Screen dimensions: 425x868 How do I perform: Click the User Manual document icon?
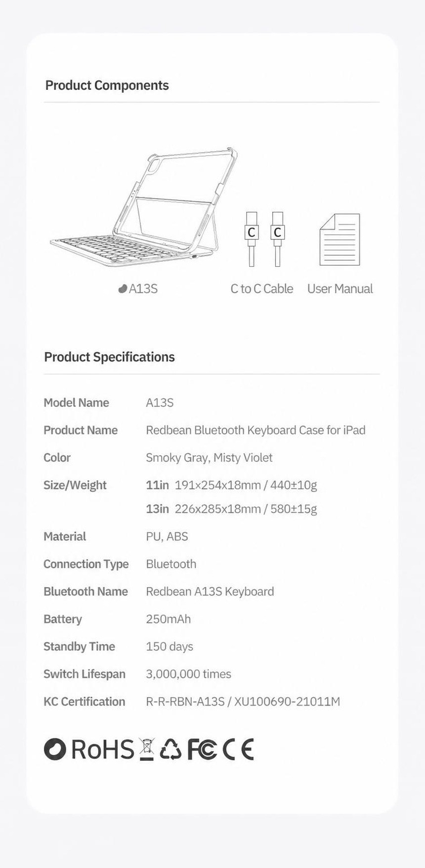(x=340, y=239)
